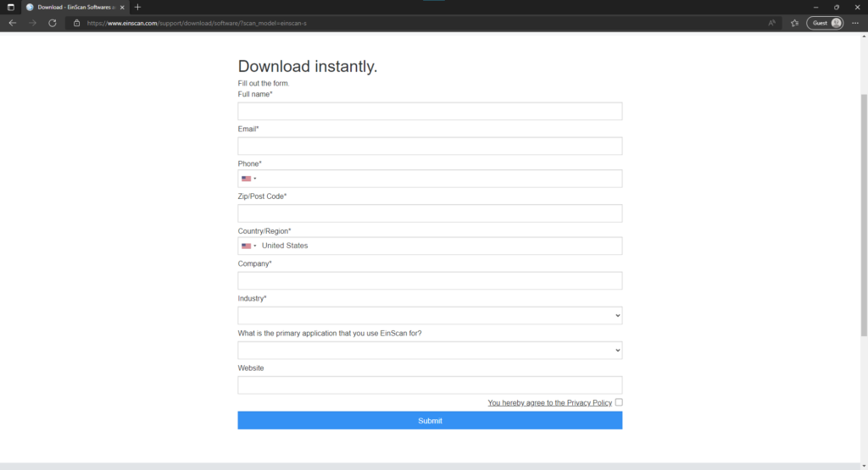The height and width of the screenshot is (470, 868).
Task: Click the scrollbar down arrow
Action: pyautogui.click(x=864, y=466)
